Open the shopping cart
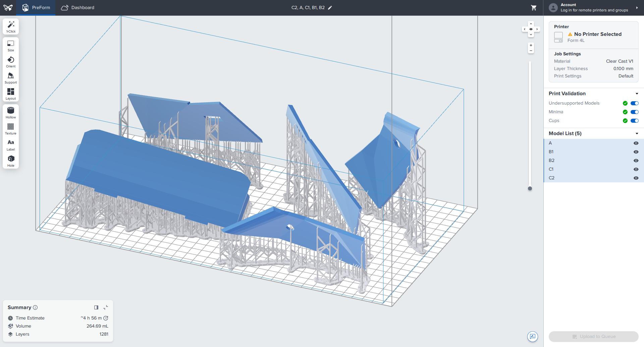Screen dimensions: 644x347 534,8
